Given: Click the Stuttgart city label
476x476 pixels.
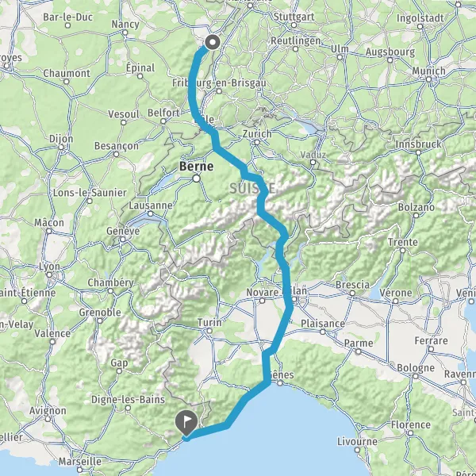Looking at the screenshot, I should coord(294,17).
